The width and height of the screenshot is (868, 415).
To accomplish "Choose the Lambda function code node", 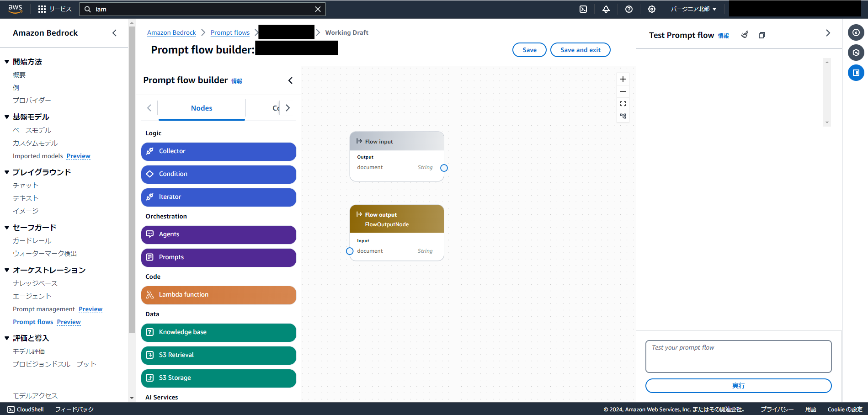I will (218, 295).
